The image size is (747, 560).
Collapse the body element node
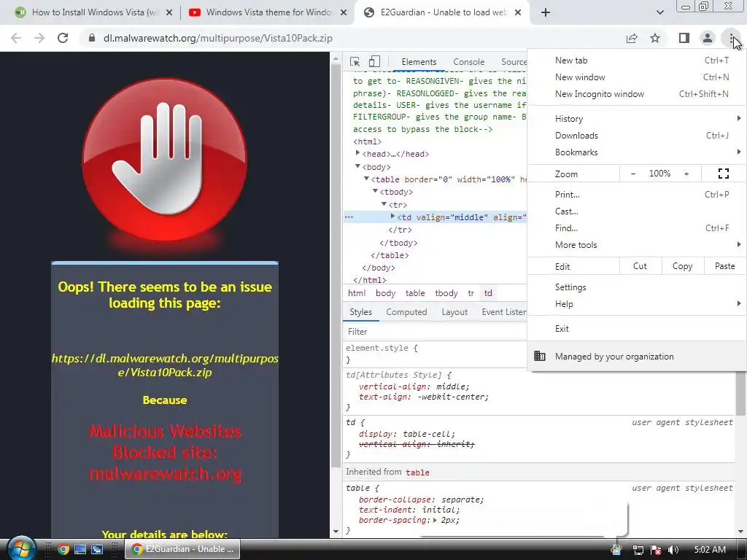[357, 166]
